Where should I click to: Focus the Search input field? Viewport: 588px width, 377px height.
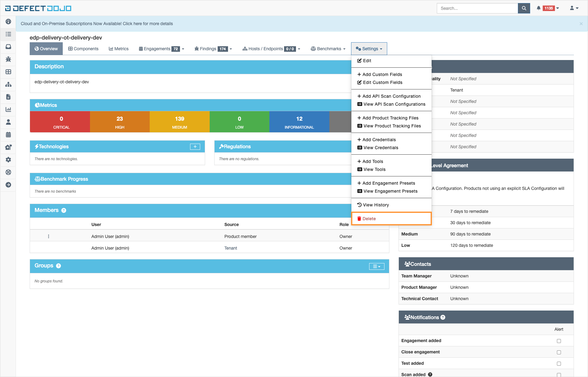point(477,8)
